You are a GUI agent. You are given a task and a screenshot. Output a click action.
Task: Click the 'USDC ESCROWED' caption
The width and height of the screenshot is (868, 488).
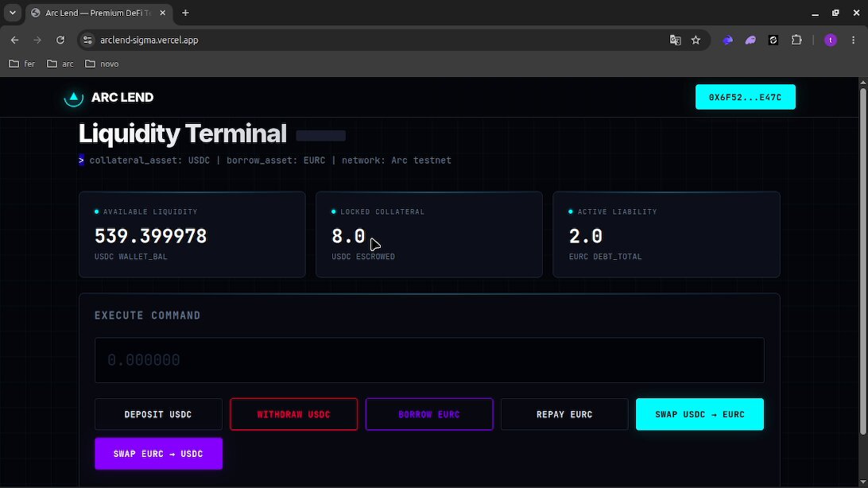[363, 257]
